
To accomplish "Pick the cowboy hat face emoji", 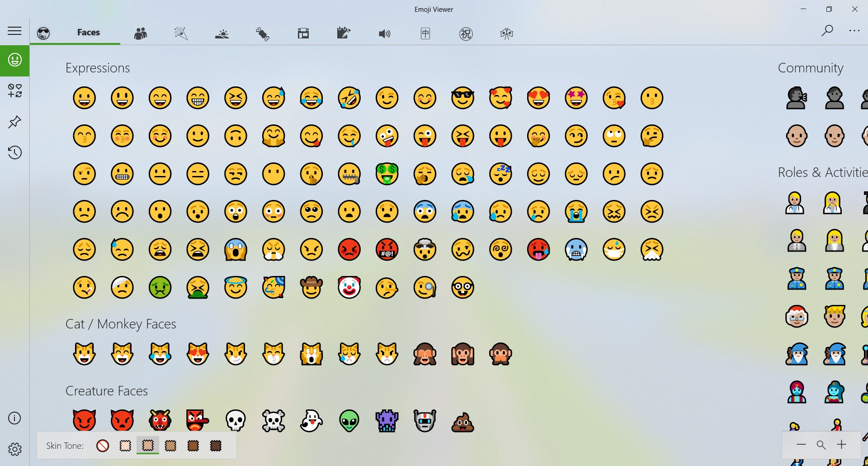I will click(311, 287).
